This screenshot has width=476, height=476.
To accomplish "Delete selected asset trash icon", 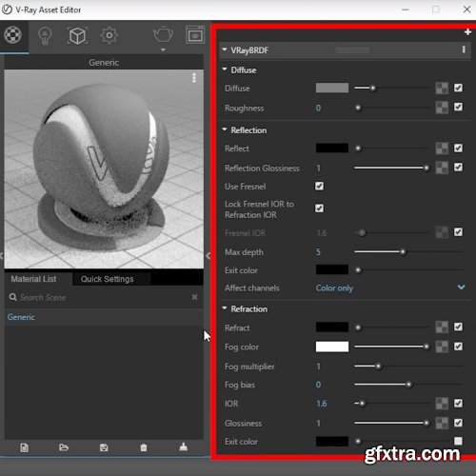I will (x=144, y=447).
